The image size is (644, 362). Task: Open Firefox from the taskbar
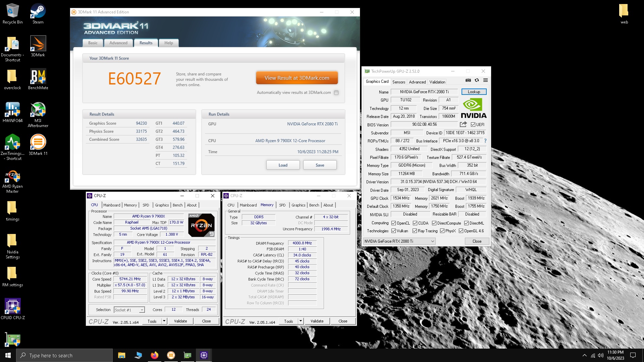click(x=154, y=355)
